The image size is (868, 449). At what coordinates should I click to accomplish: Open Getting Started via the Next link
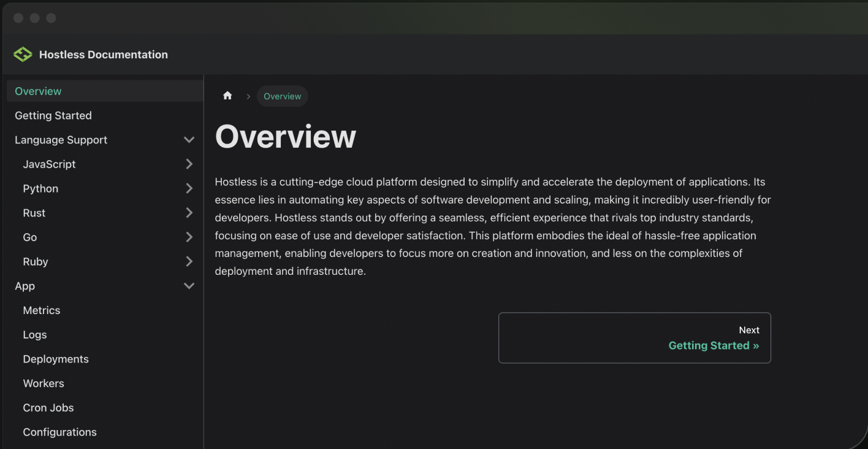pos(713,345)
